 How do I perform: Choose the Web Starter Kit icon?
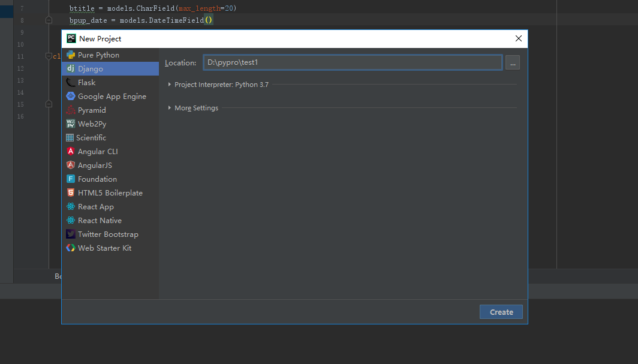[71, 248]
